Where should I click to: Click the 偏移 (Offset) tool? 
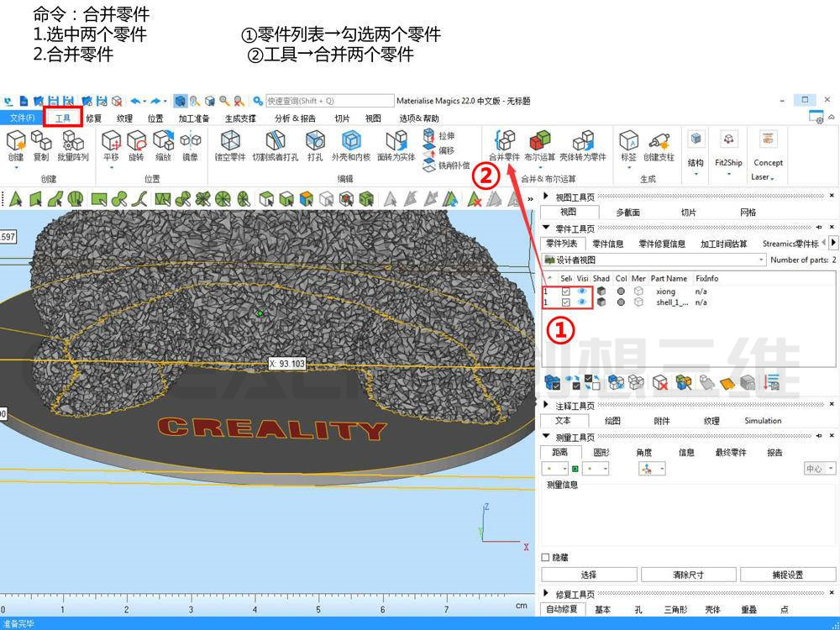click(x=438, y=150)
